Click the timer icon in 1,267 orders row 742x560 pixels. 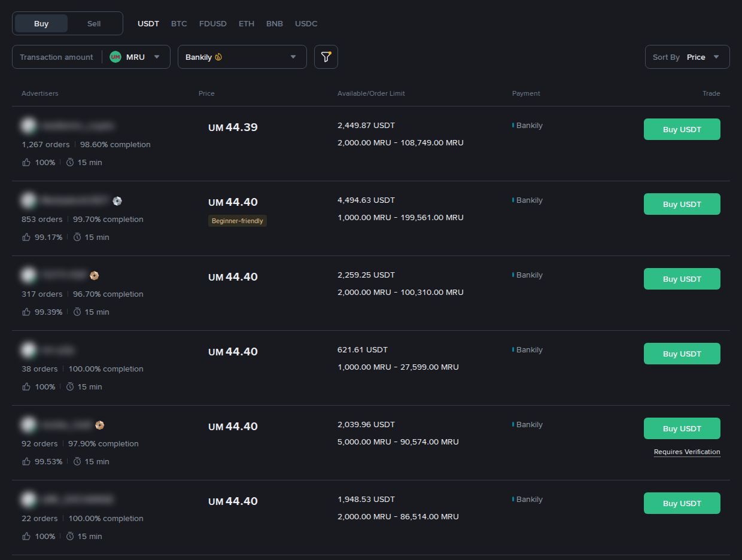tap(70, 162)
